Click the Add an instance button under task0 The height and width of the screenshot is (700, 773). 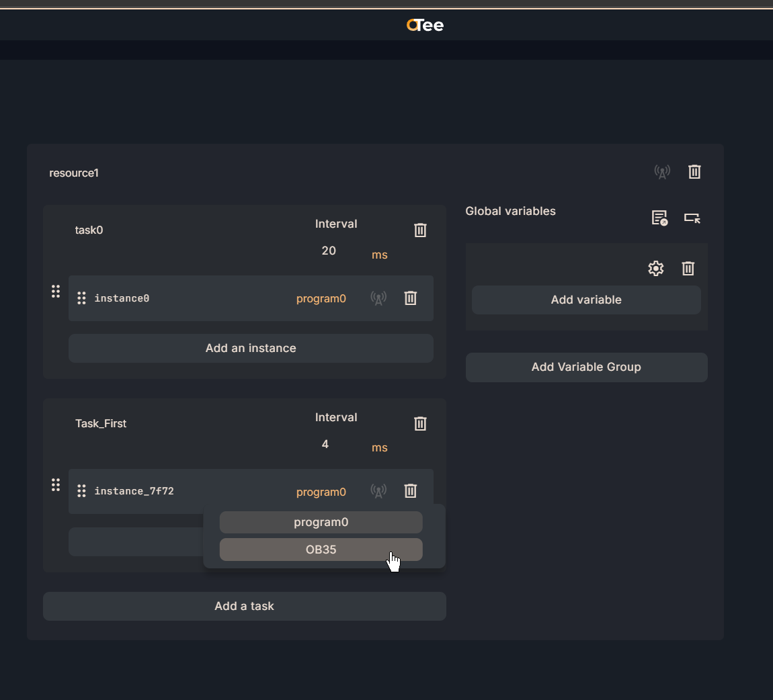251,348
